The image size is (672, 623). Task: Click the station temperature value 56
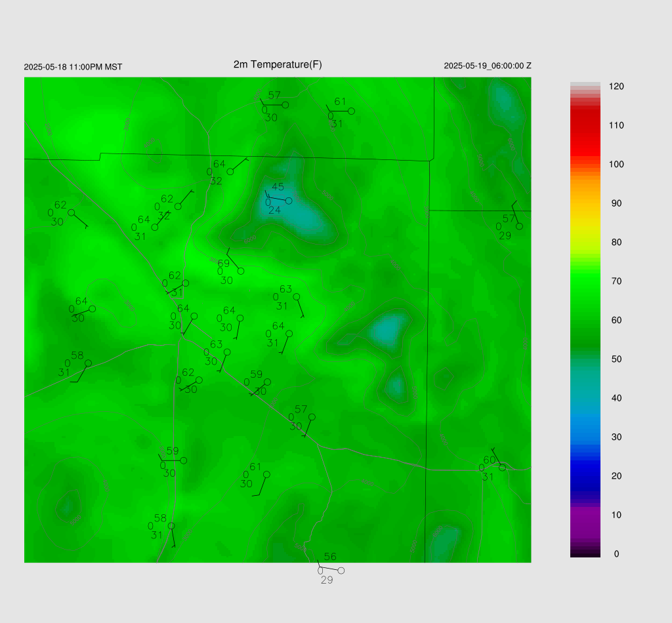click(330, 557)
